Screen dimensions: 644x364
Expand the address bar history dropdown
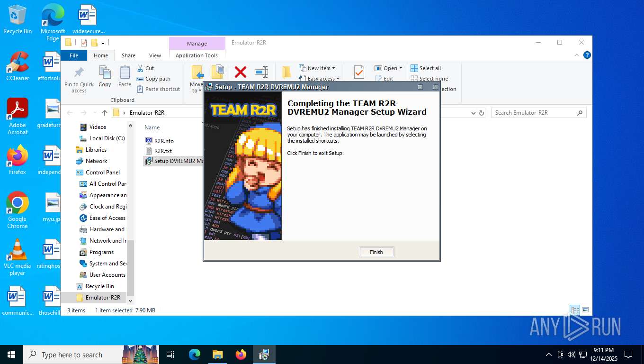tap(474, 113)
